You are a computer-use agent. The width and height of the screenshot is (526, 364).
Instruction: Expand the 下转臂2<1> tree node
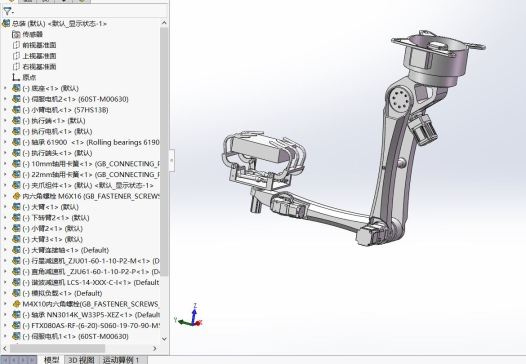(x=5, y=218)
